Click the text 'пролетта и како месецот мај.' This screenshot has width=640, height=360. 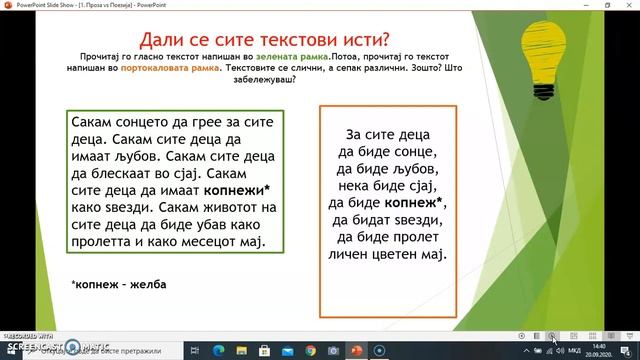tap(169, 241)
